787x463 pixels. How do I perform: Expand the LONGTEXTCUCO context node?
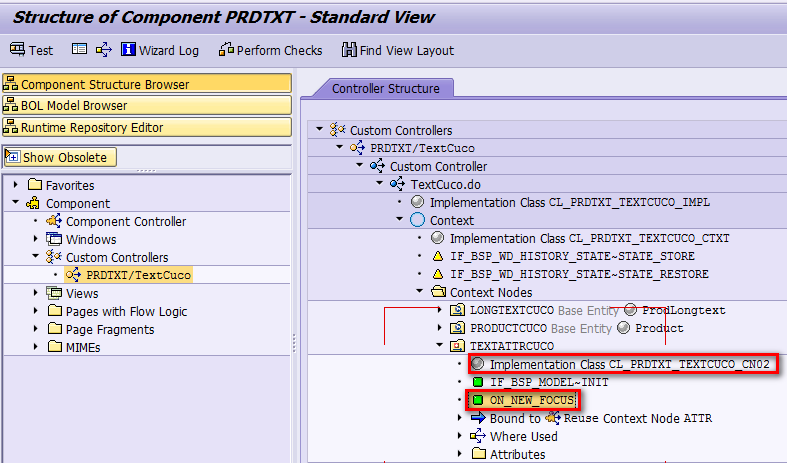(440, 310)
